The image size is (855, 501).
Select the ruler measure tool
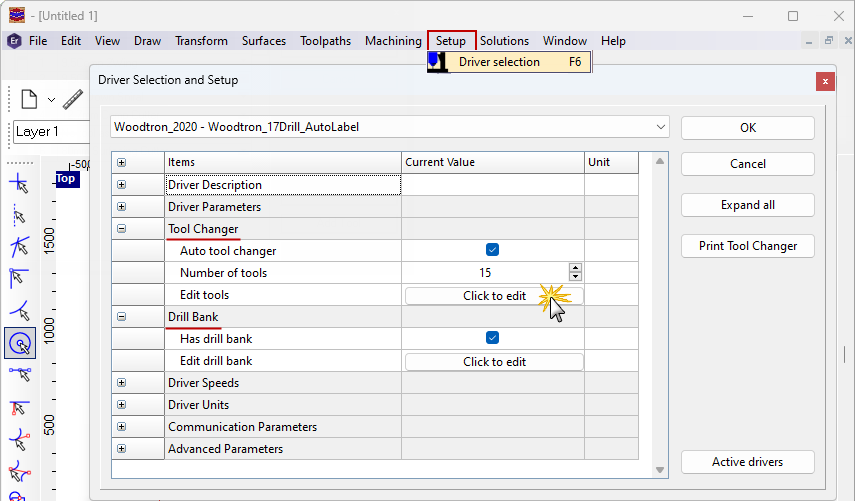(x=72, y=99)
